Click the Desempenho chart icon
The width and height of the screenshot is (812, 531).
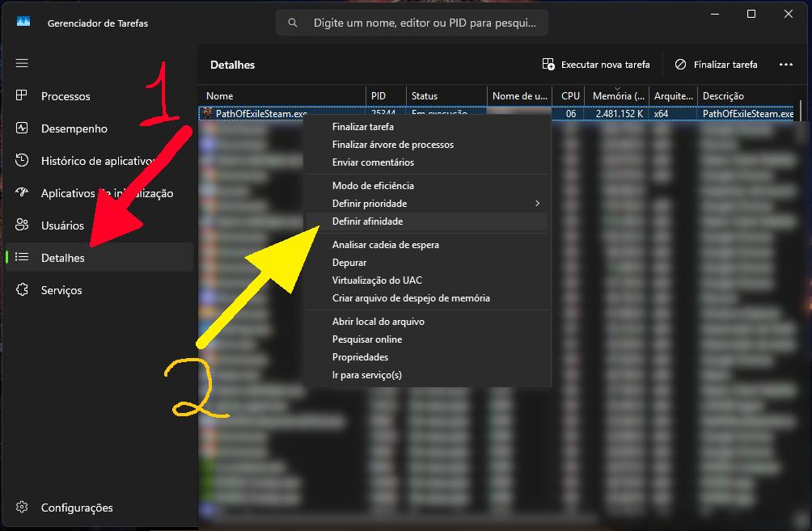(22, 128)
